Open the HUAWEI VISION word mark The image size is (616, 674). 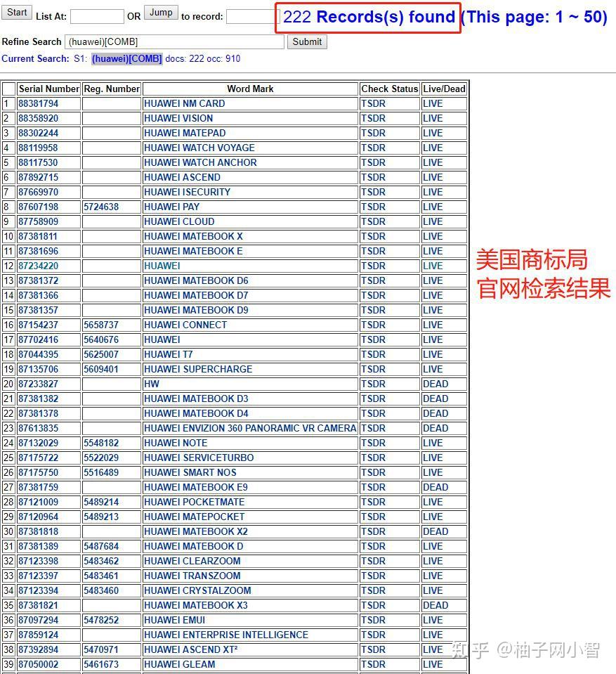click(178, 118)
